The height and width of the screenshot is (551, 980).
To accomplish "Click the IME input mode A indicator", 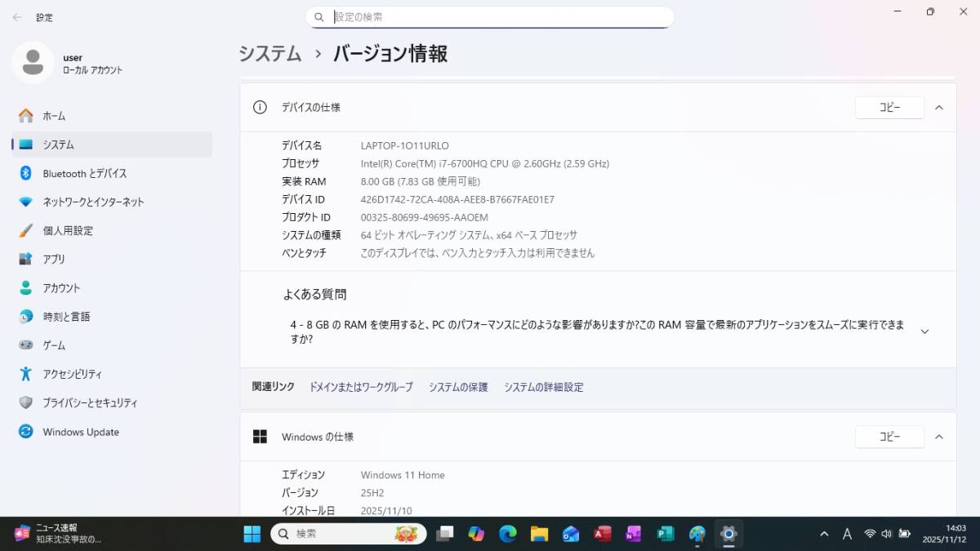I will [847, 534].
